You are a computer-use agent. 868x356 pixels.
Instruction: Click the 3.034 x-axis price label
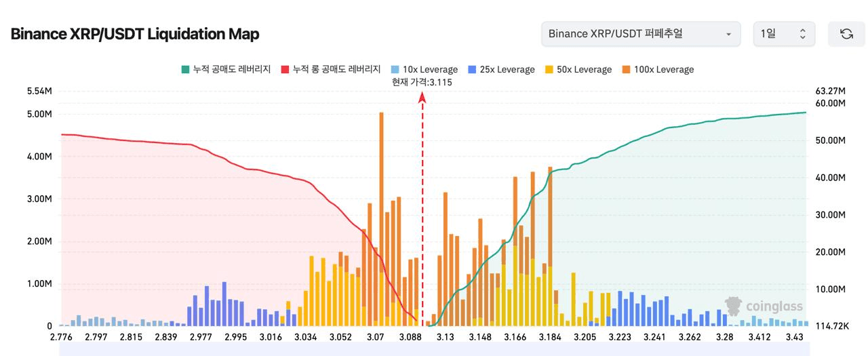(305, 337)
